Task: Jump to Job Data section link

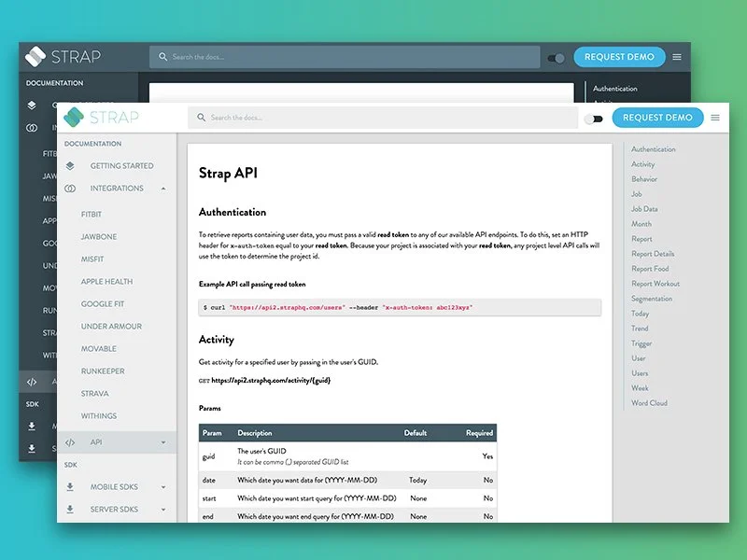Action: (x=644, y=209)
